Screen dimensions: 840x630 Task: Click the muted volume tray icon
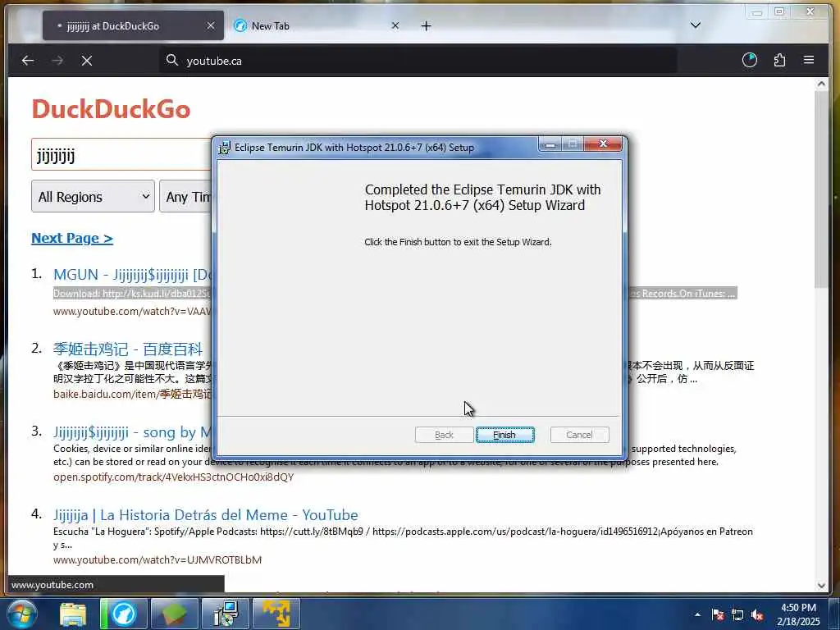coord(757,614)
